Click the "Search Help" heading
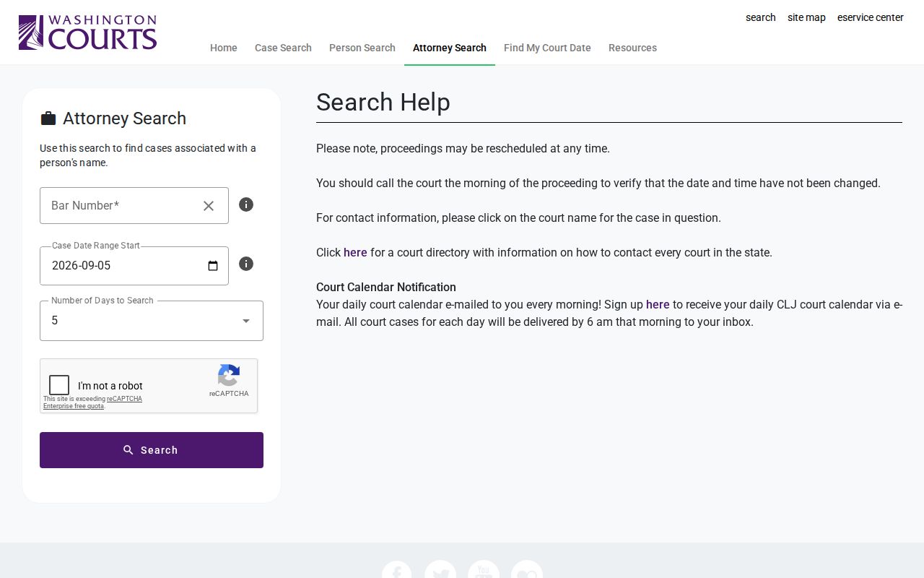 [x=383, y=103]
